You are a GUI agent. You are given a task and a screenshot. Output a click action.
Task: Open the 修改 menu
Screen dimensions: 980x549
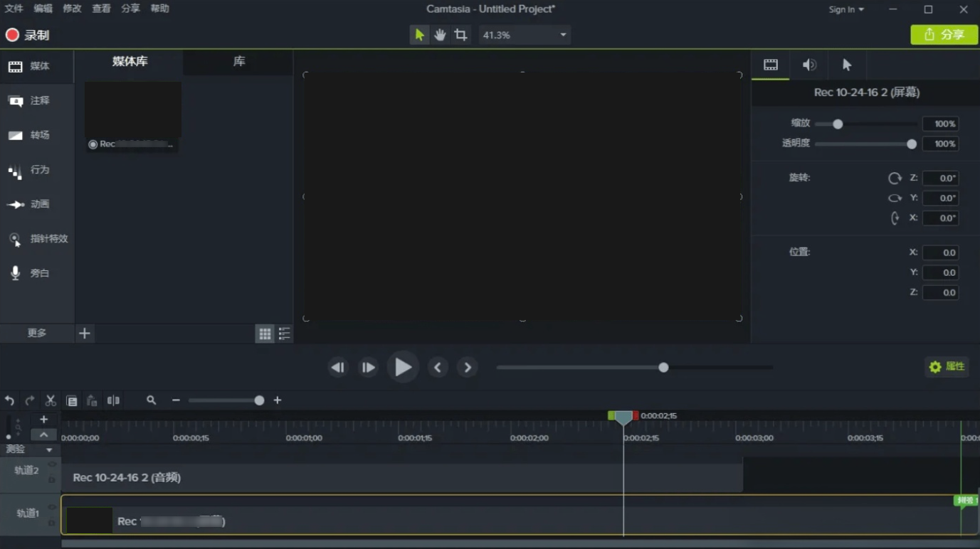[72, 9]
